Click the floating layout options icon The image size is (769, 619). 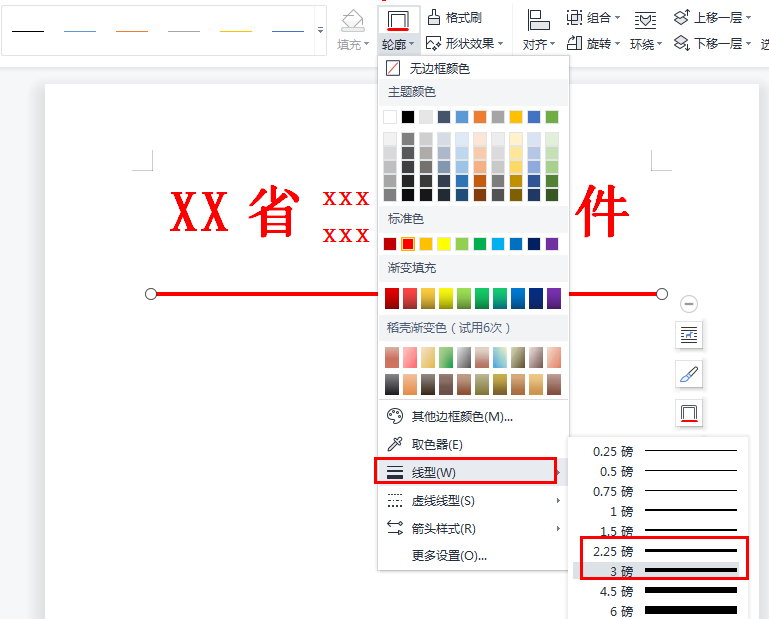point(689,335)
